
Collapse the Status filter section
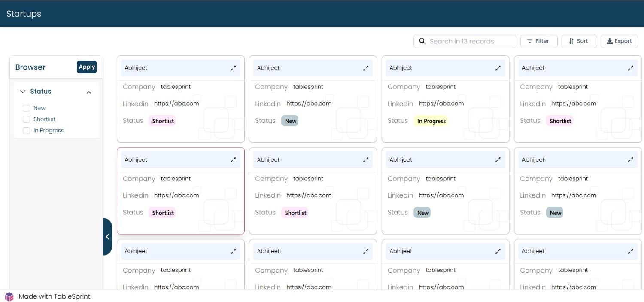coord(89,92)
